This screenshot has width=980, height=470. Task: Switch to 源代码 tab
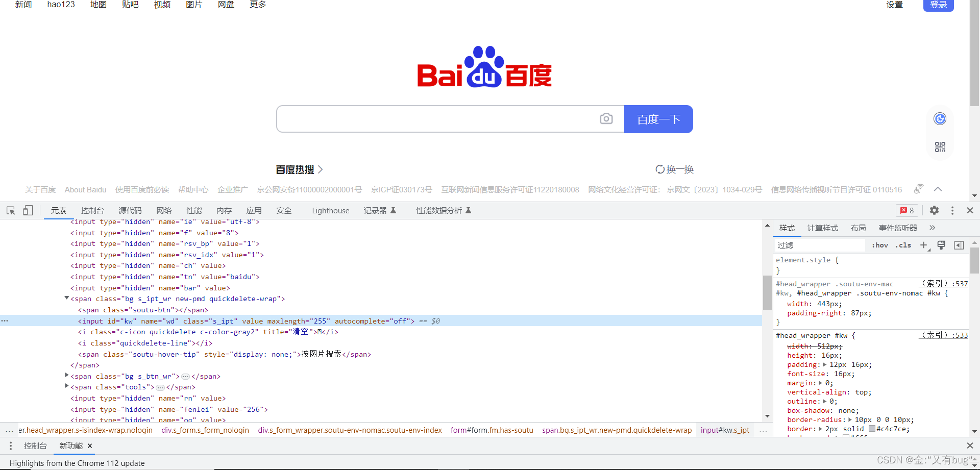point(130,210)
